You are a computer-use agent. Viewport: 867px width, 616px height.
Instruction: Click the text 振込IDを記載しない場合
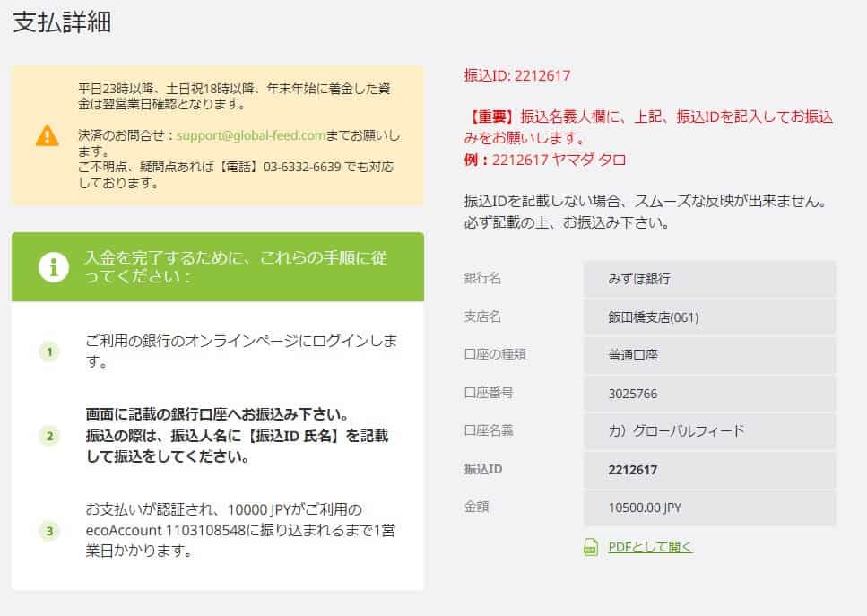645,212
